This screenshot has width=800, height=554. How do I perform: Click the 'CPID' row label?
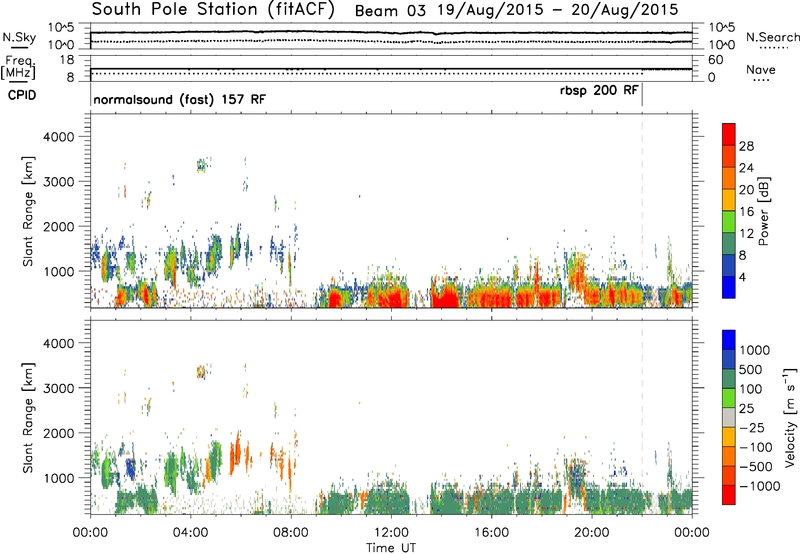[x=22, y=95]
